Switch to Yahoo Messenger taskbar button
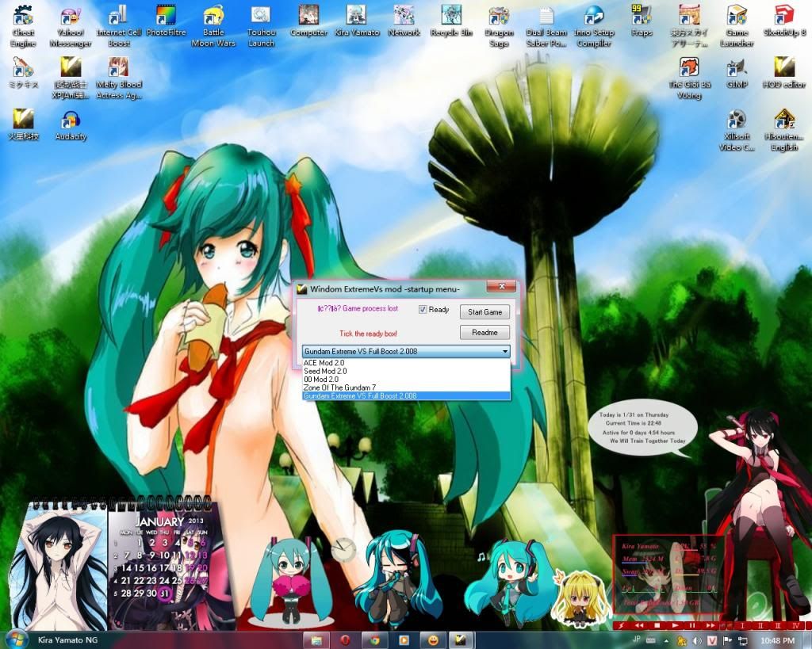The width and height of the screenshot is (812, 649). click(432, 641)
